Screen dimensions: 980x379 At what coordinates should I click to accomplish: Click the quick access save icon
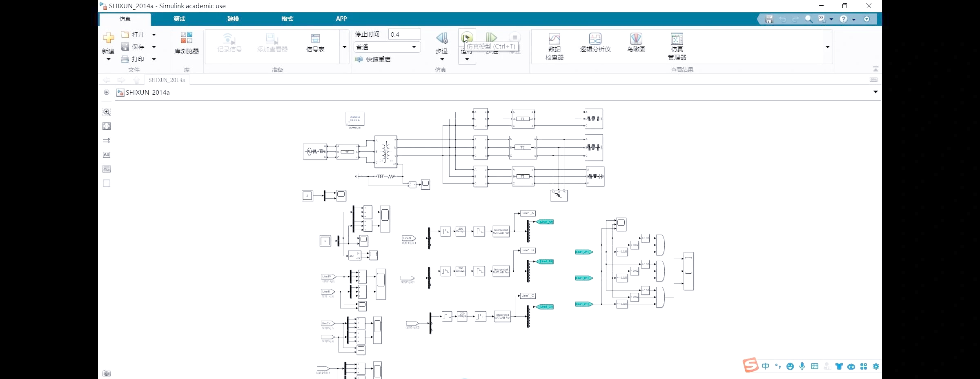769,19
